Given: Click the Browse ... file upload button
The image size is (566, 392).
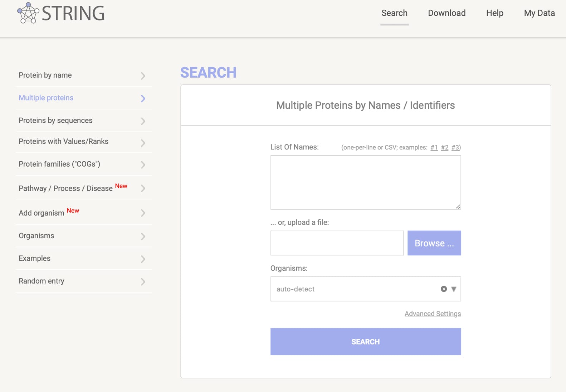Looking at the screenshot, I should pos(434,243).
